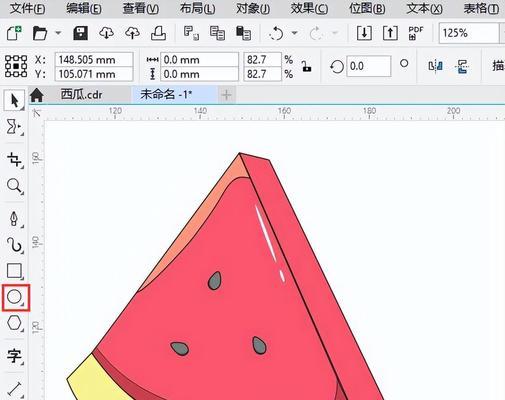Open the 效果(C) menu
This screenshot has height=400, width=505.
pos(309,9)
